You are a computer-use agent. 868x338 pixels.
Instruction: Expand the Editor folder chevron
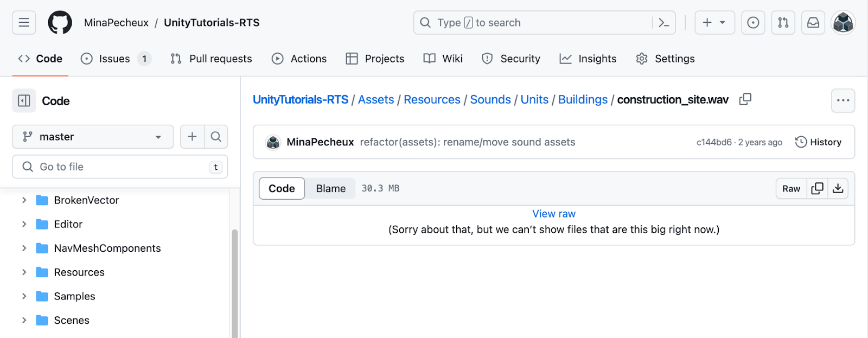[24, 224]
